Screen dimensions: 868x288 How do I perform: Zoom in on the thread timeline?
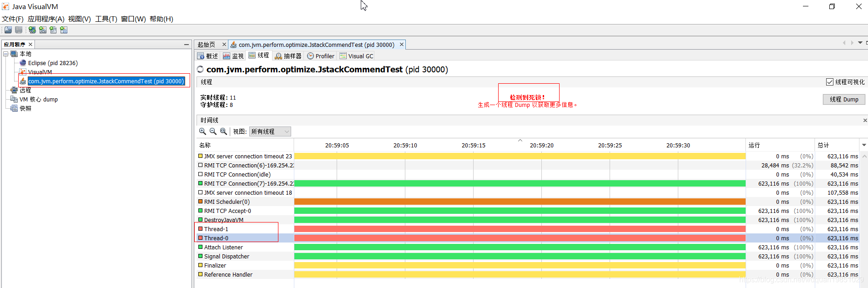(202, 131)
